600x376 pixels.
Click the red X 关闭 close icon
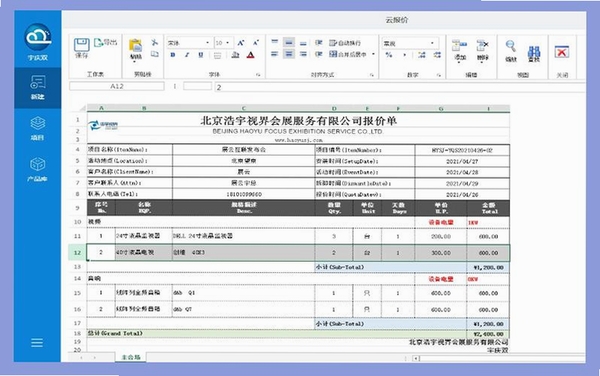coord(561,52)
